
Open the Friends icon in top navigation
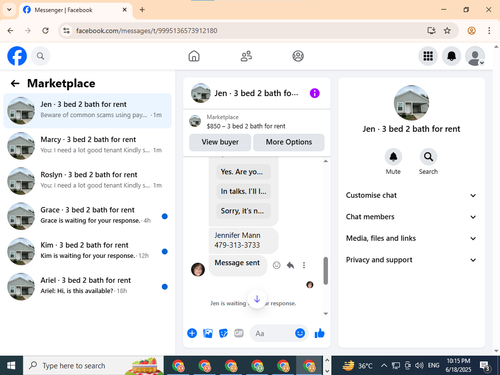246,56
